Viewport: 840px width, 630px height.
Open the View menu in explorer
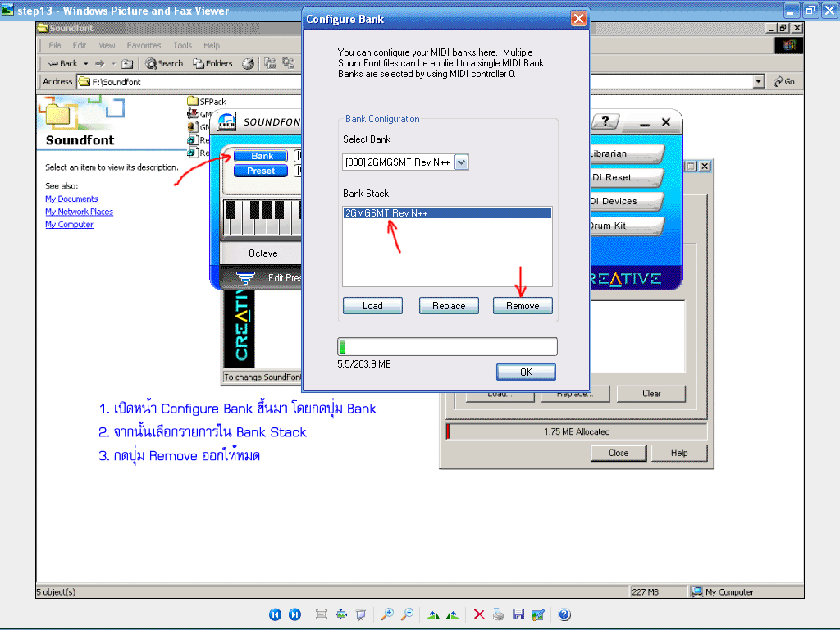tap(107, 46)
